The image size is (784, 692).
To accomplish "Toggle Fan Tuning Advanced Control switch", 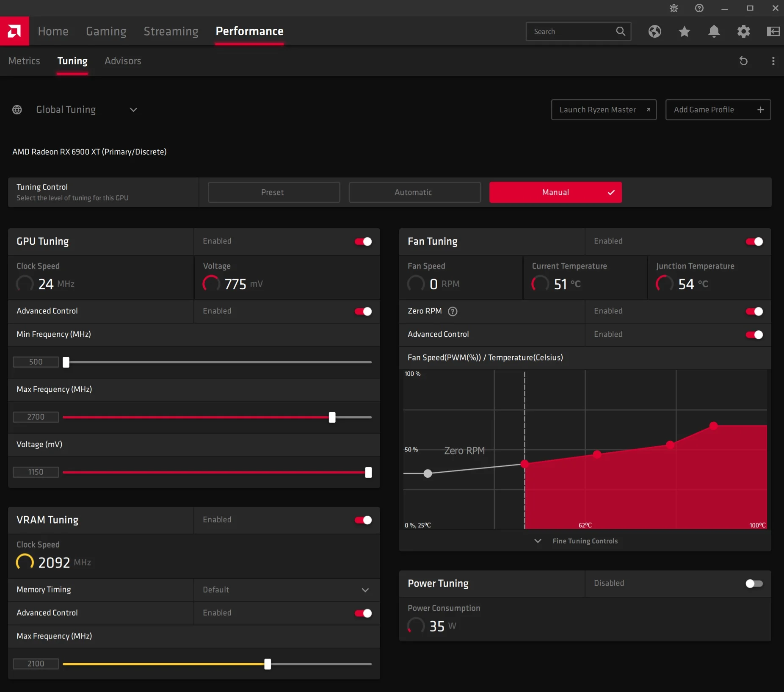I will (x=754, y=335).
